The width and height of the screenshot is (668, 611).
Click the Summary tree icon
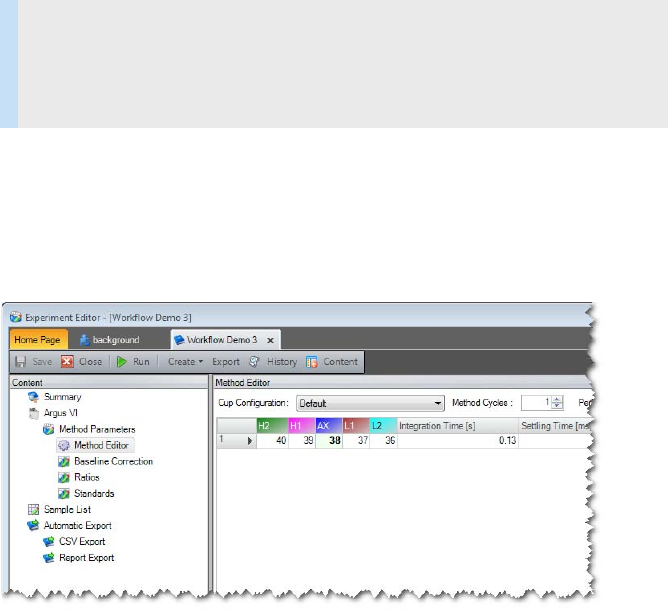coord(33,397)
